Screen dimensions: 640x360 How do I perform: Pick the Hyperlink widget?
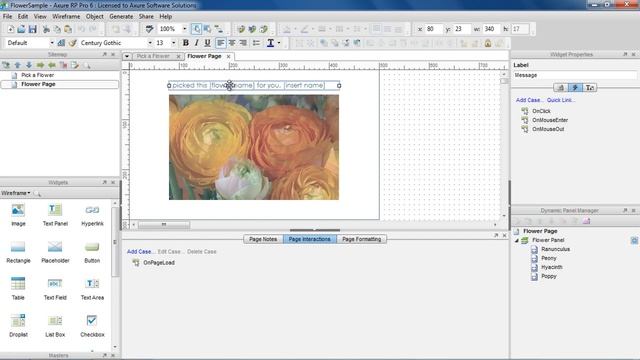click(x=92, y=215)
